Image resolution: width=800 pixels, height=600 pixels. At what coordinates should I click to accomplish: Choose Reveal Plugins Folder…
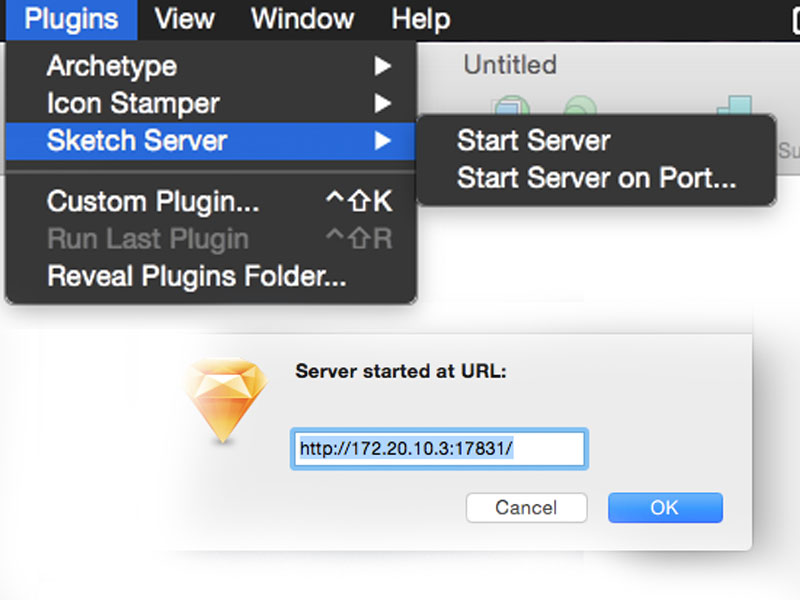point(211,276)
